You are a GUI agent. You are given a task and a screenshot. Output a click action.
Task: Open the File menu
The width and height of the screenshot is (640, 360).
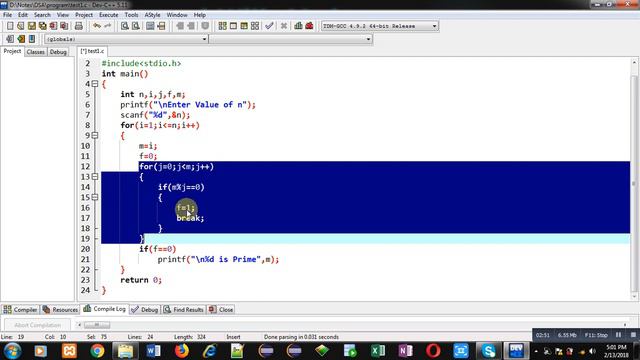[7, 15]
